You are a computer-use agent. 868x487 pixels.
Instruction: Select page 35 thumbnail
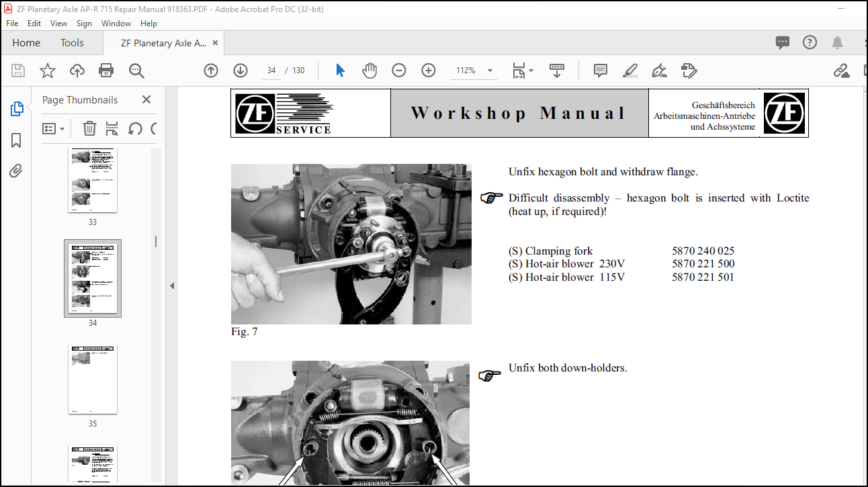(x=93, y=380)
